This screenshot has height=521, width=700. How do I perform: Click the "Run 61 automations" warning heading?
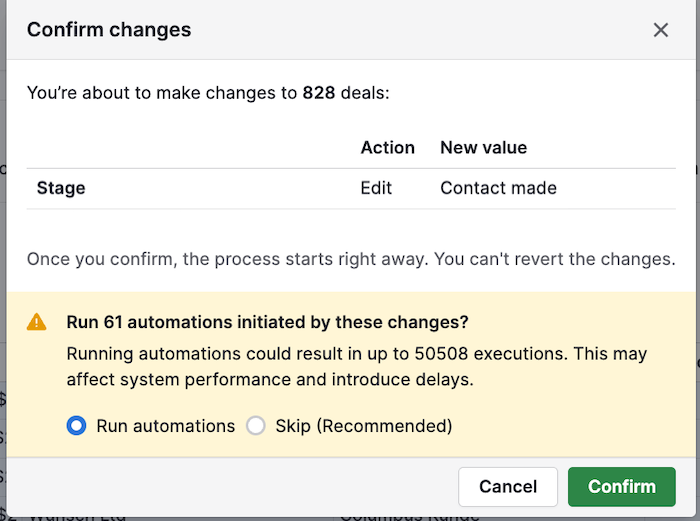267,322
